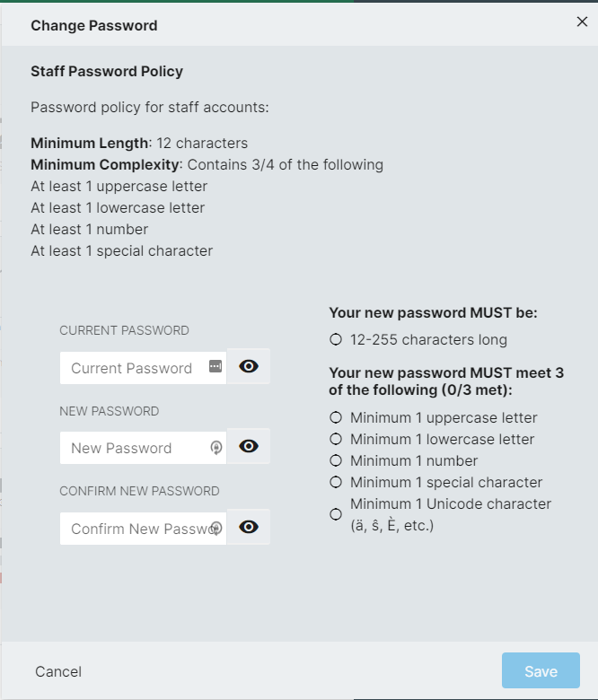Screen dimensions: 598x700
Task: Reveal New Password using its eye icon
Action: click(x=249, y=446)
